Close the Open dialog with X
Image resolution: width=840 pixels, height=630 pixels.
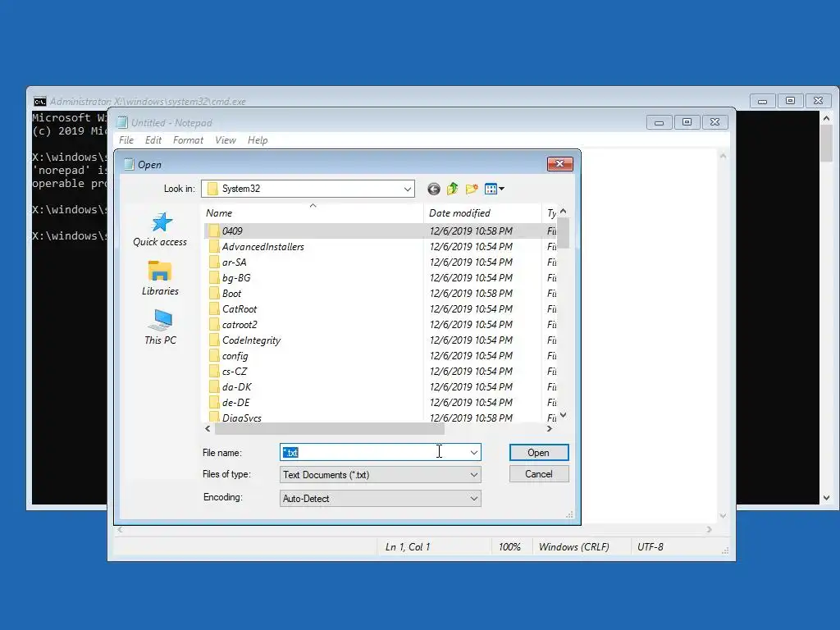[559, 163]
